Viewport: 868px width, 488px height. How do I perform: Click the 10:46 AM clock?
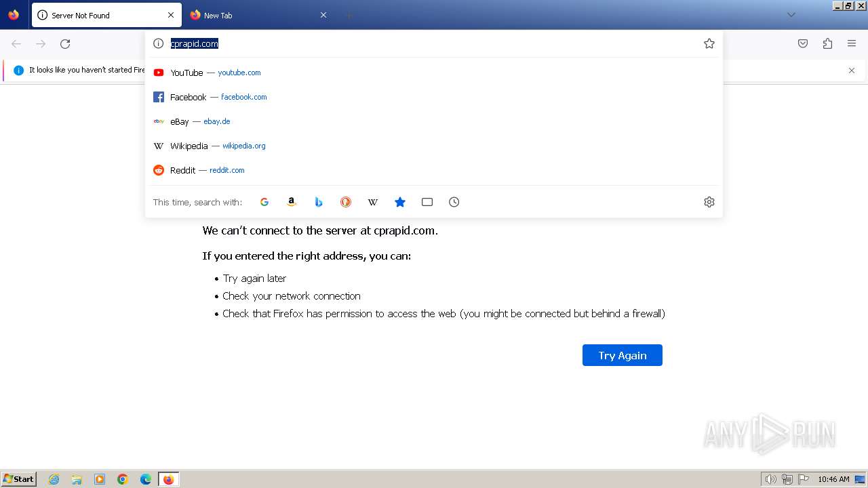[x=833, y=479]
